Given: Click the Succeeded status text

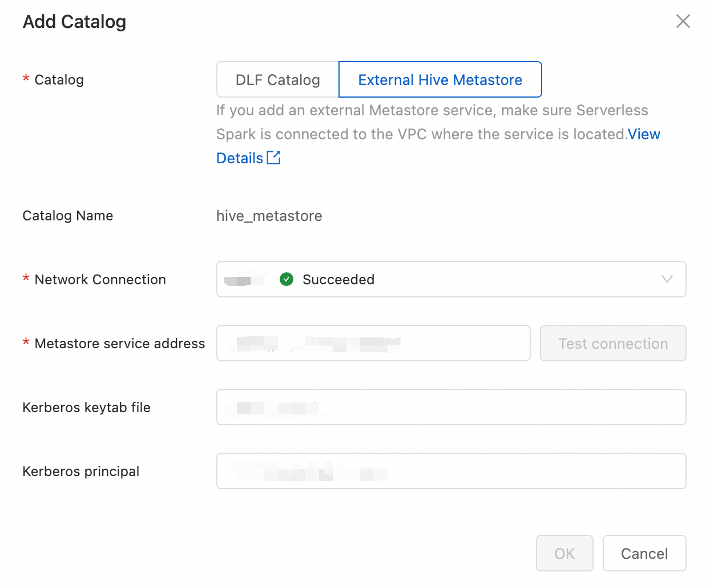Looking at the screenshot, I should (x=338, y=280).
